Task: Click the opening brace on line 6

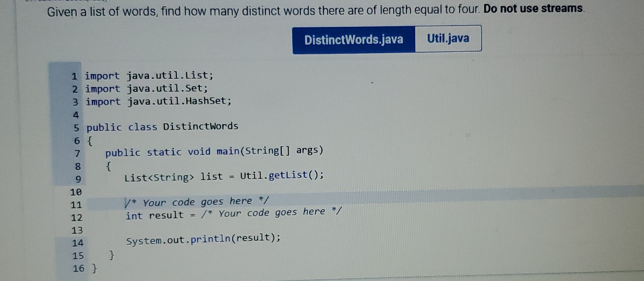Action: pos(90,141)
